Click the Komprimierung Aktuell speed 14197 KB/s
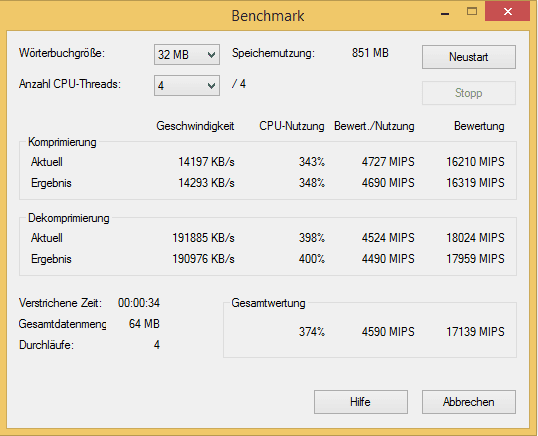This screenshot has height=436, width=538. [206, 162]
